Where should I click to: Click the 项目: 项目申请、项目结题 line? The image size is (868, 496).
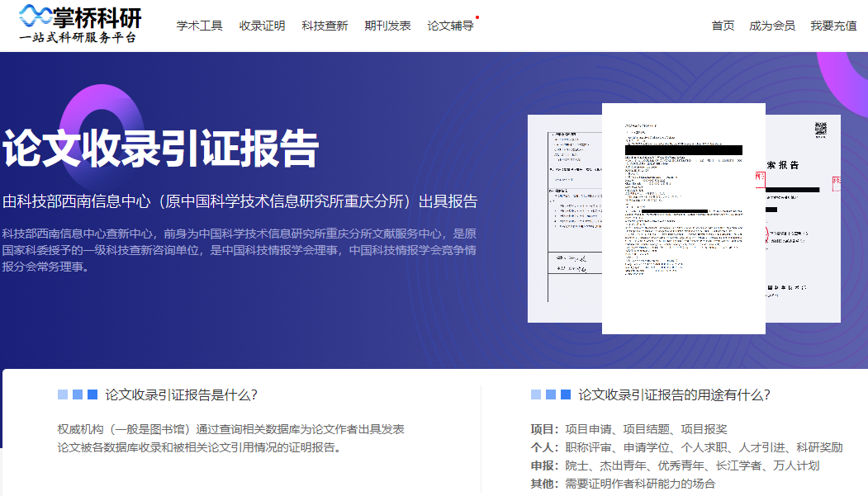tap(628, 429)
